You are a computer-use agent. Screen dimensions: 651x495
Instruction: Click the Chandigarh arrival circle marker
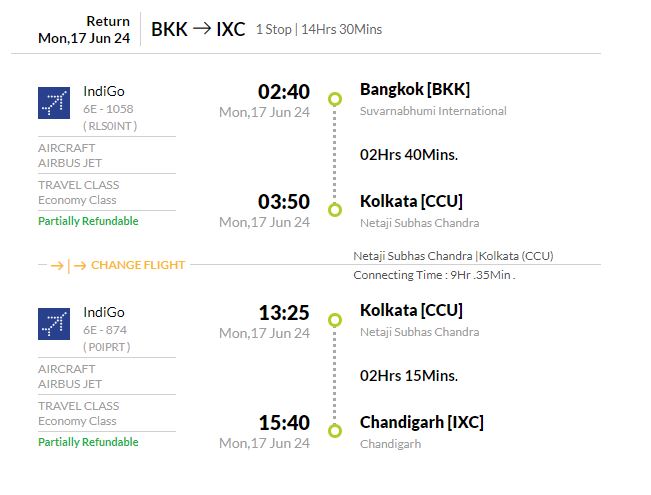pyautogui.click(x=335, y=431)
